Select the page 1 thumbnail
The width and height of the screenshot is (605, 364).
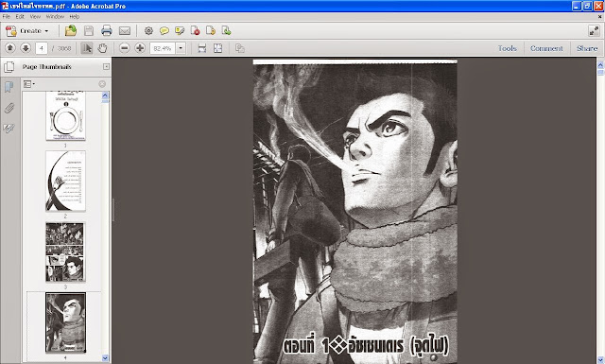[x=65, y=115]
